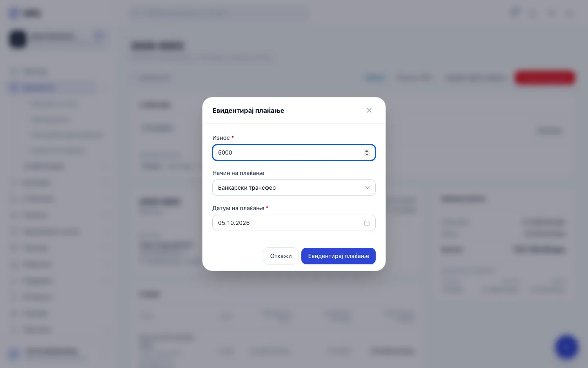
Task: Click the Откажи button
Action: (x=281, y=256)
